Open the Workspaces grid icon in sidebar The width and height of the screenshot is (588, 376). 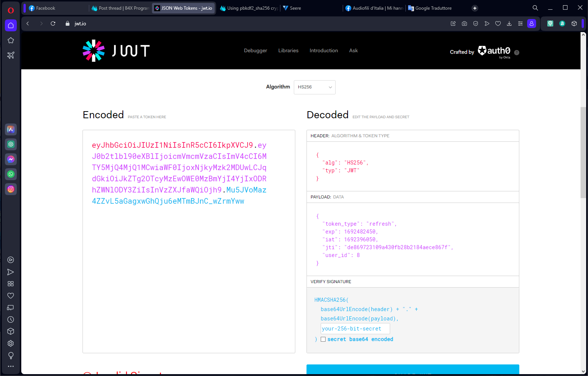pos(11,284)
